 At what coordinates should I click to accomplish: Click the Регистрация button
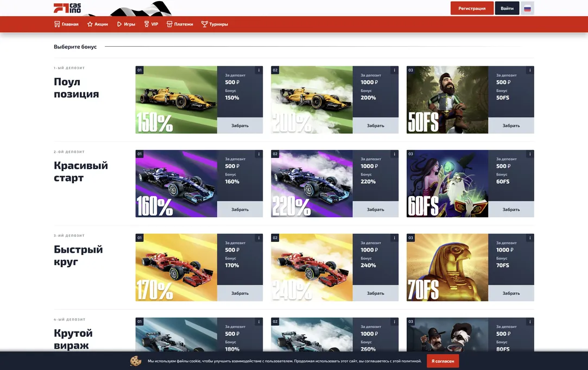coord(471,8)
